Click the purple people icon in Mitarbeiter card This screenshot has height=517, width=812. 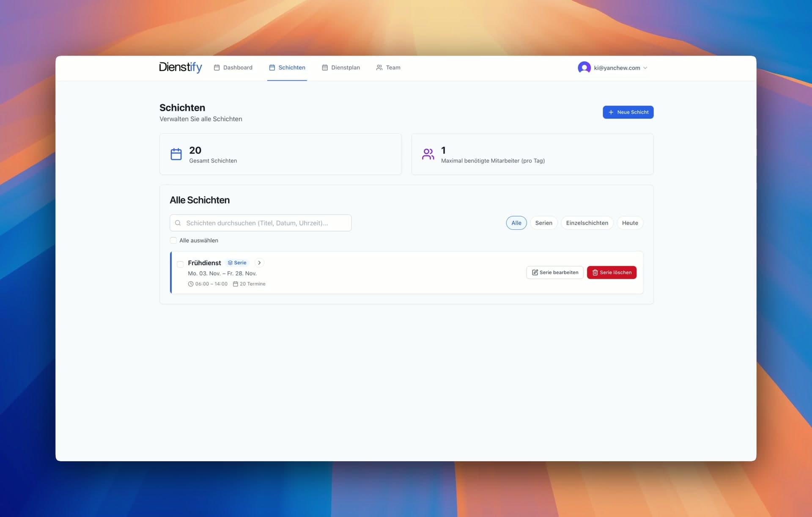point(428,154)
